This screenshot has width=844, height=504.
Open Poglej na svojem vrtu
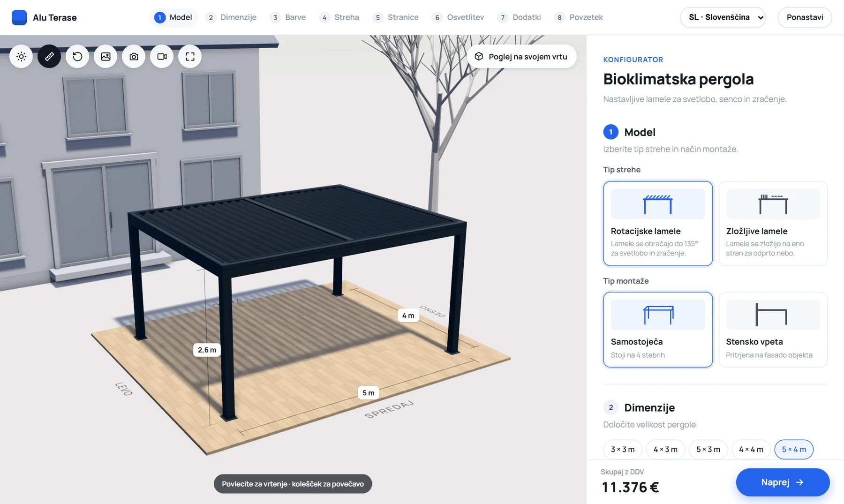pyautogui.click(x=521, y=56)
